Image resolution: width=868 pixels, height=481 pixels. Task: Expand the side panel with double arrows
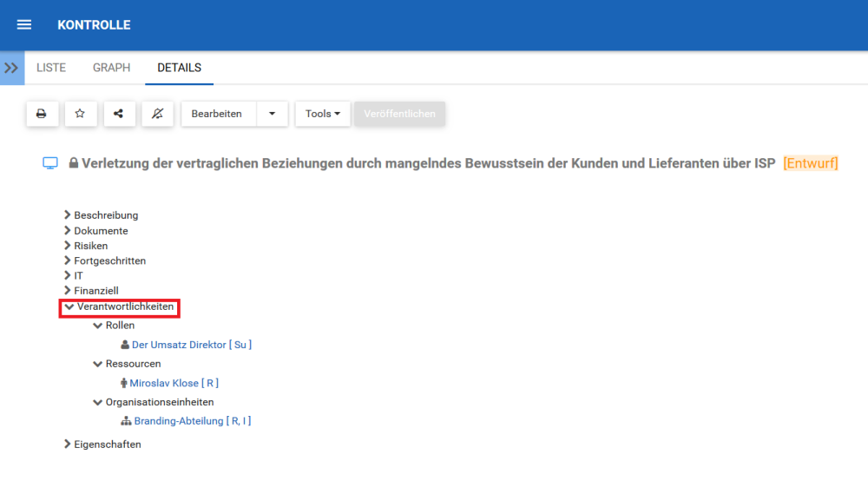pos(11,68)
